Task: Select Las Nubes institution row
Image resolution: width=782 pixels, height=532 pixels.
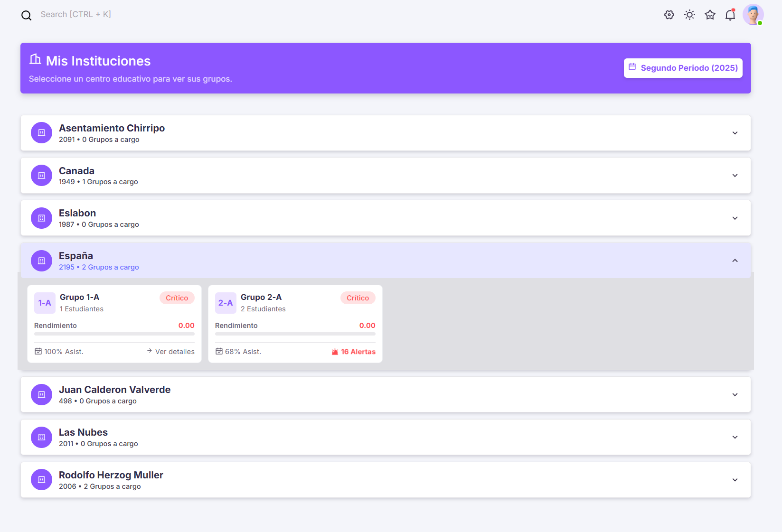Action: (x=385, y=437)
